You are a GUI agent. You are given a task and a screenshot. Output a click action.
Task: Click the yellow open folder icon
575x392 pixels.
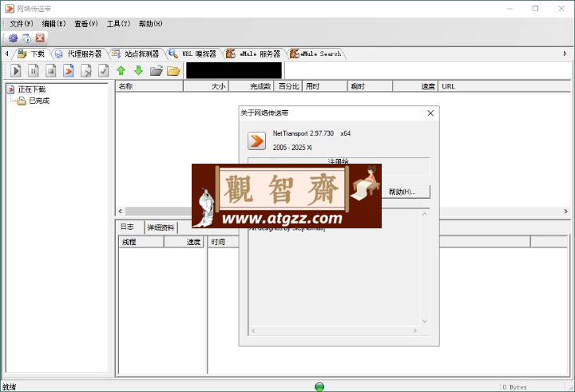(174, 70)
